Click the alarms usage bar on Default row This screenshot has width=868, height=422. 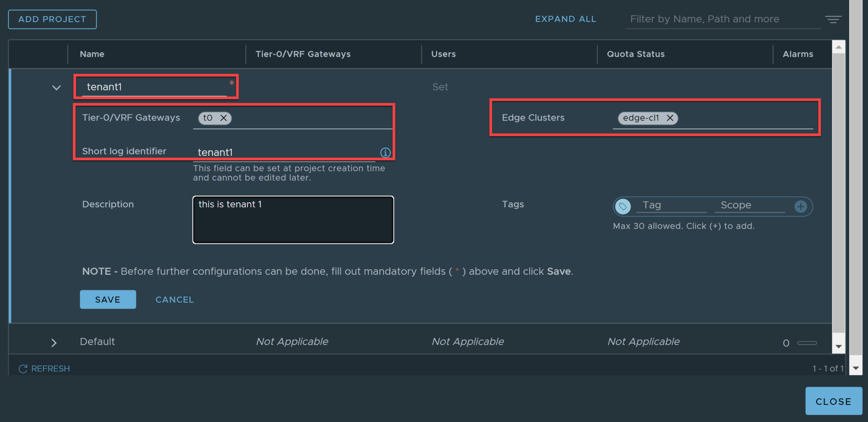(807, 342)
